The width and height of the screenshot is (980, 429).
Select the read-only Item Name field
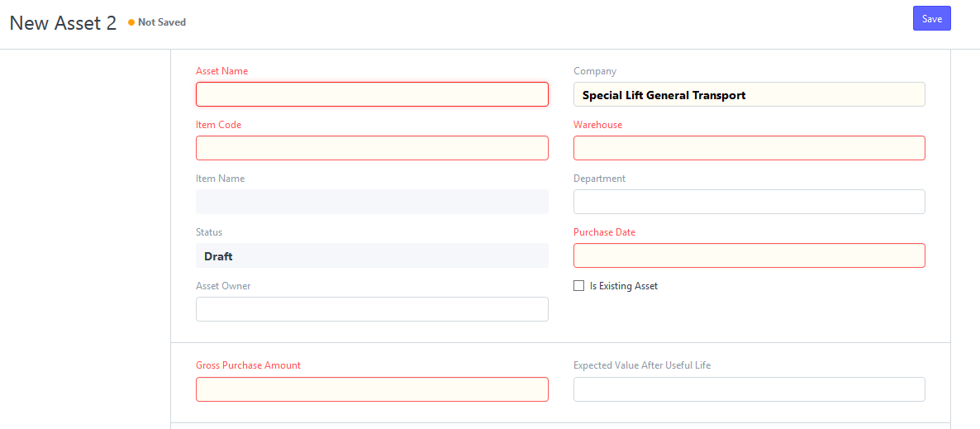[x=373, y=202]
